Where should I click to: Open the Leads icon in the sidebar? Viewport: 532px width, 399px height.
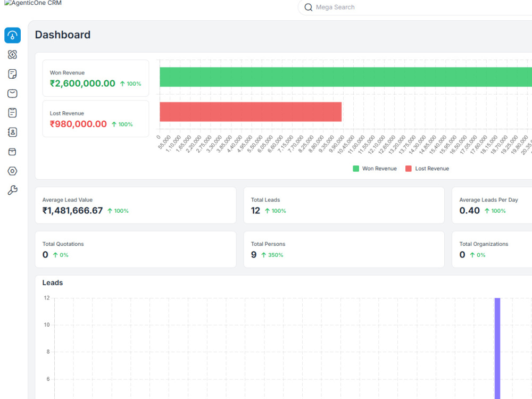13,55
